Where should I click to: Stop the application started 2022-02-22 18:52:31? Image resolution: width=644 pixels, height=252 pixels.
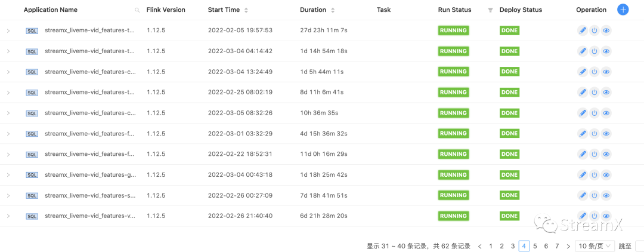coord(594,154)
